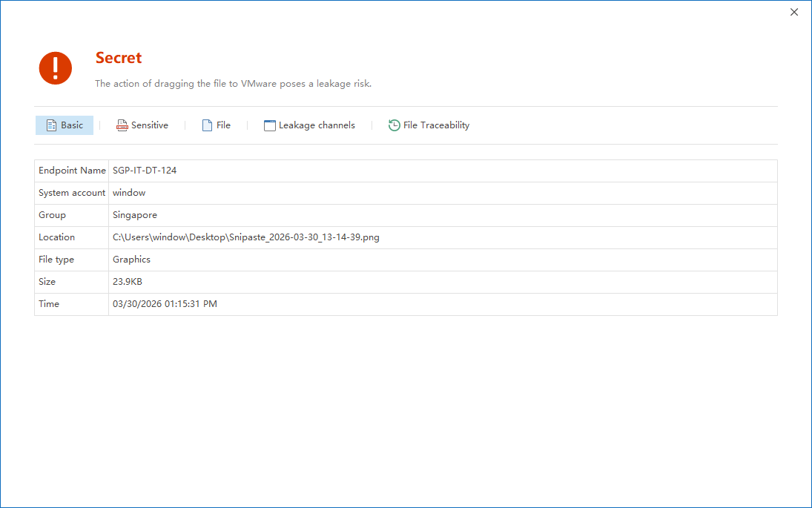Click the VMware leakage risk description
The height and width of the screenshot is (508, 812).
coord(233,84)
